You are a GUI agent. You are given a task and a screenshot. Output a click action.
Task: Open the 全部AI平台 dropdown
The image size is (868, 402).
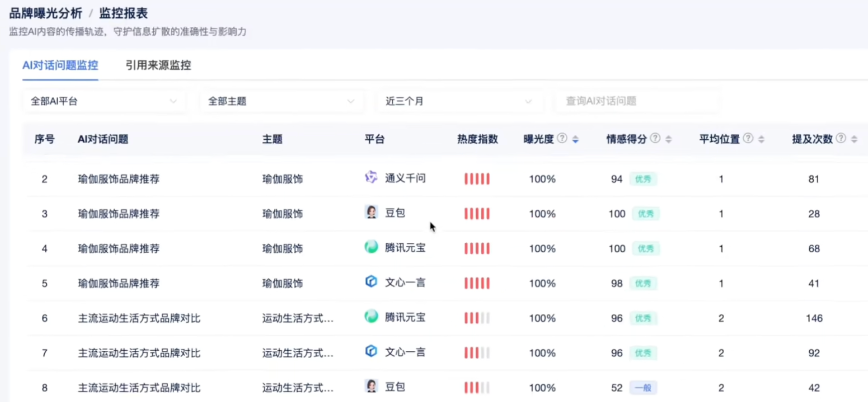pos(104,101)
